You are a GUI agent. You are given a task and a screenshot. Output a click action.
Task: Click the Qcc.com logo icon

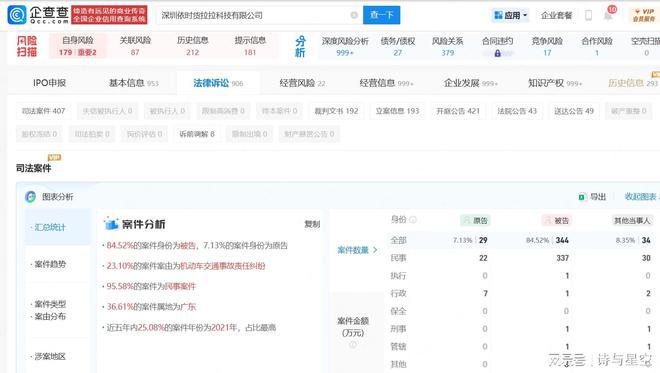pyautogui.click(x=17, y=15)
